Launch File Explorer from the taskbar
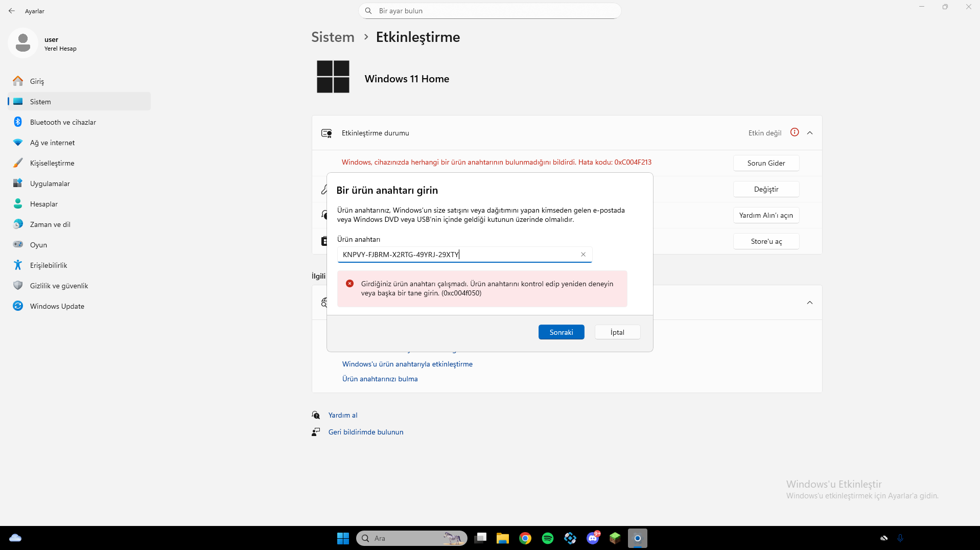Screen dimensions: 980x550 click(503, 538)
